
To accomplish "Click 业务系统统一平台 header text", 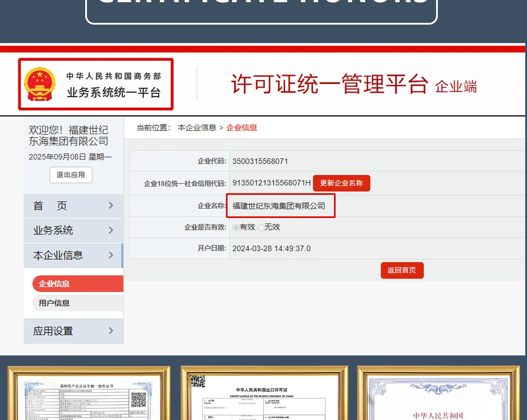I will (114, 93).
